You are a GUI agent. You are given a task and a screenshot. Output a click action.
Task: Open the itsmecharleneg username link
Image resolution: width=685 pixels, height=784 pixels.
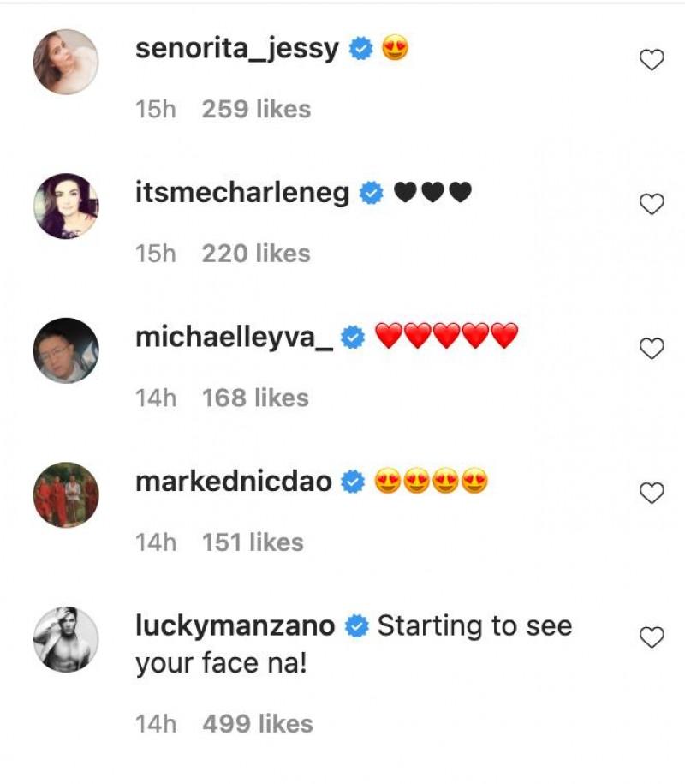pos(242,194)
